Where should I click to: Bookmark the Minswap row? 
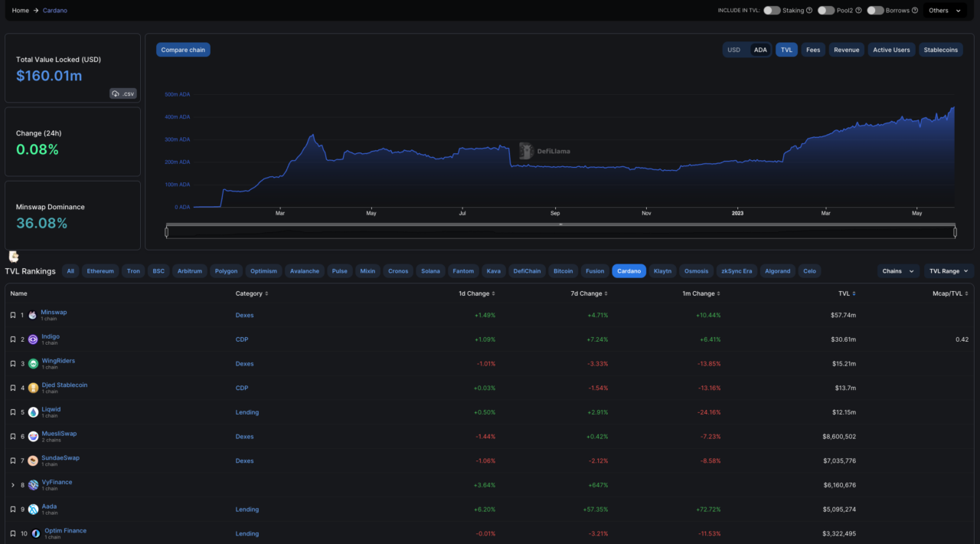point(12,315)
